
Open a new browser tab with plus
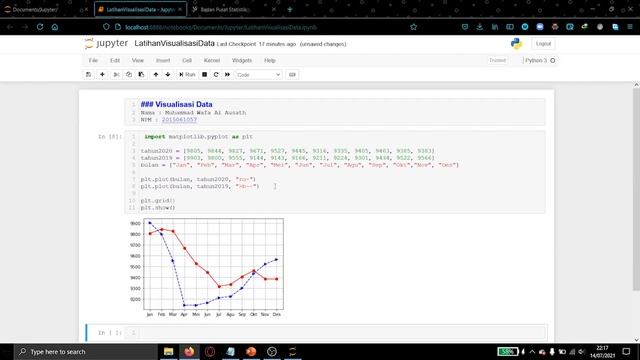pyautogui.click(x=290, y=9)
